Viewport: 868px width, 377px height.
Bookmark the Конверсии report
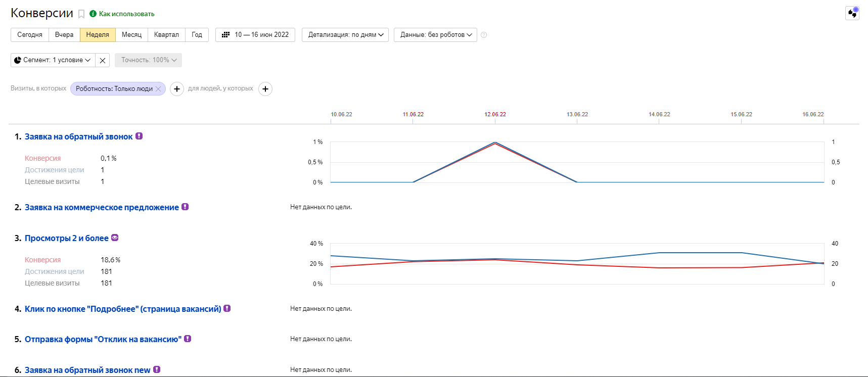81,14
